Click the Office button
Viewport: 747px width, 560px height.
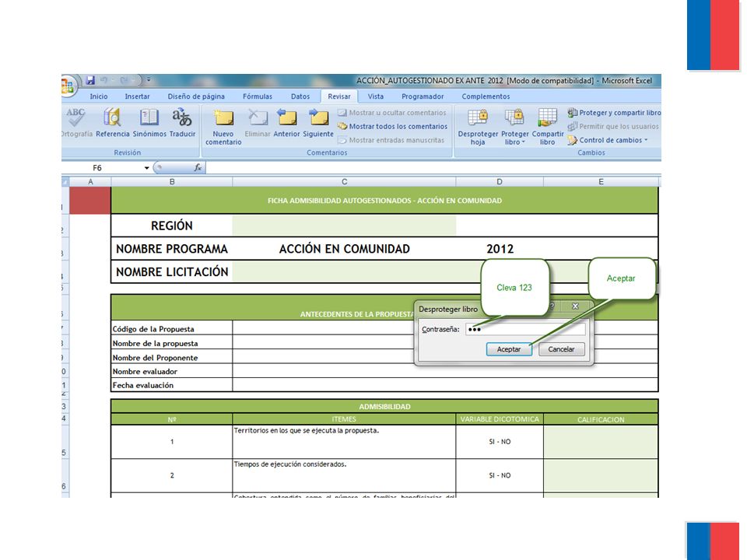click(x=67, y=86)
